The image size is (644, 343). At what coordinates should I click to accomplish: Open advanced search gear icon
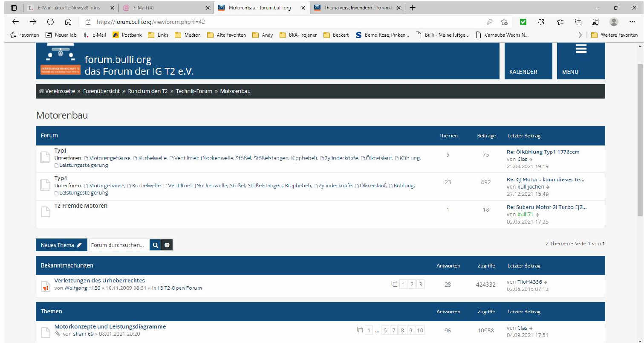(x=167, y=245)
